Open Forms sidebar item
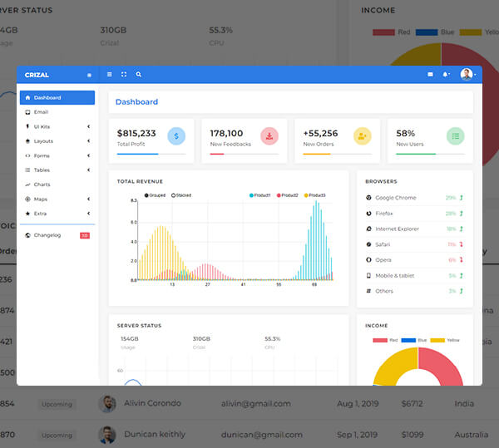The height and width of the screenshot is (448, 499). tap(57, 155)
